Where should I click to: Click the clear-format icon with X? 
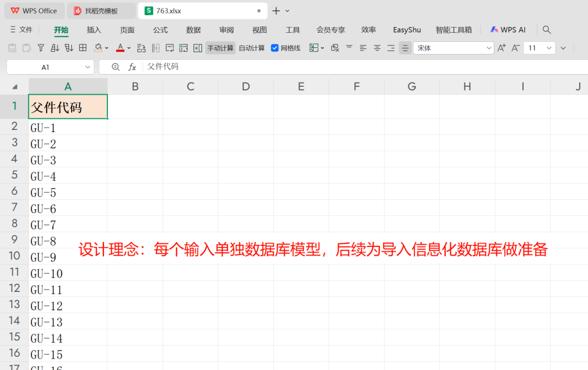(335, 48)
